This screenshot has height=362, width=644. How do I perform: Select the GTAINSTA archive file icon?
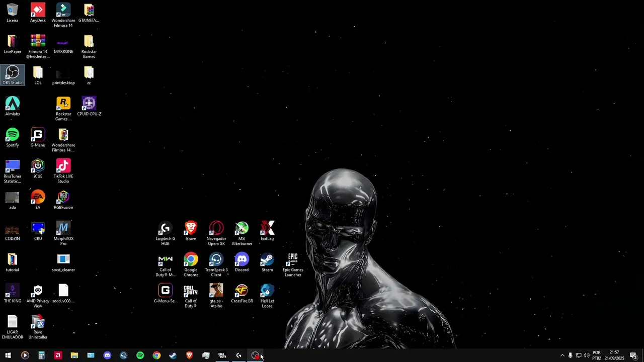pyautogui.click(x=89, y=13)
